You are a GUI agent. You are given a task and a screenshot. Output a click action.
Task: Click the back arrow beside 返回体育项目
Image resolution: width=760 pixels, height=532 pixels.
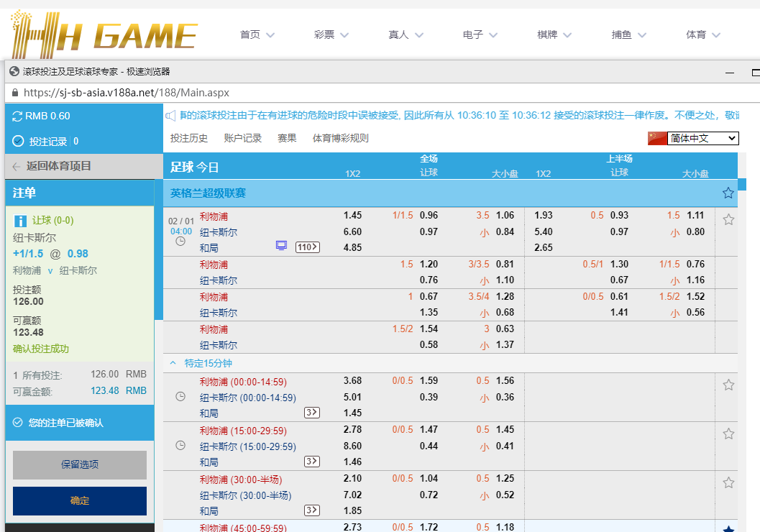(x=17, y=166)
